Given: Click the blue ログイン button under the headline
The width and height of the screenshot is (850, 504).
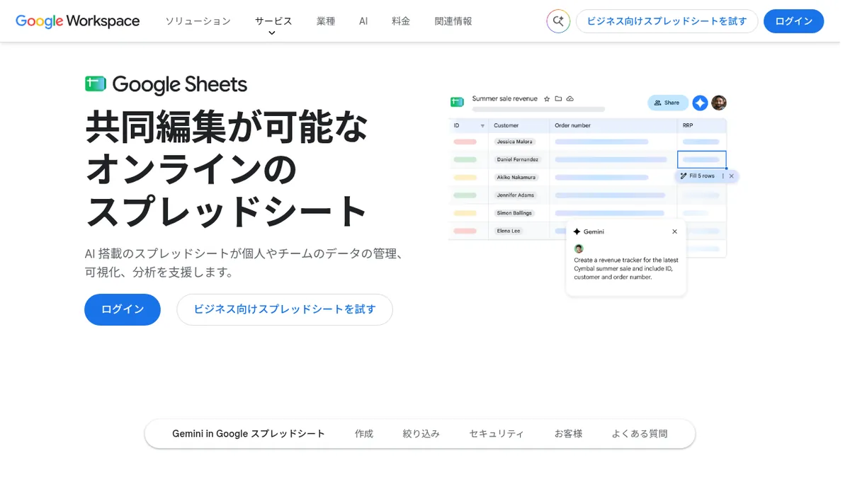Looking at the screenshot, I should [123, 309].
